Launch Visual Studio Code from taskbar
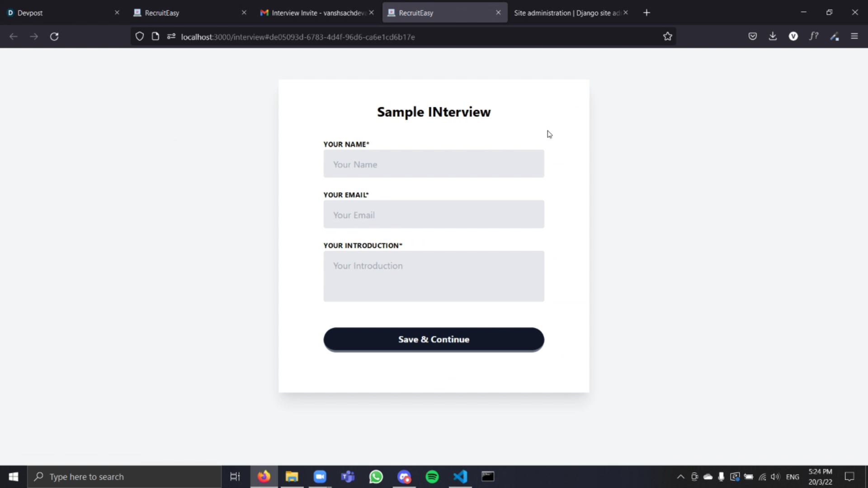868x488 pixels. 460,477
